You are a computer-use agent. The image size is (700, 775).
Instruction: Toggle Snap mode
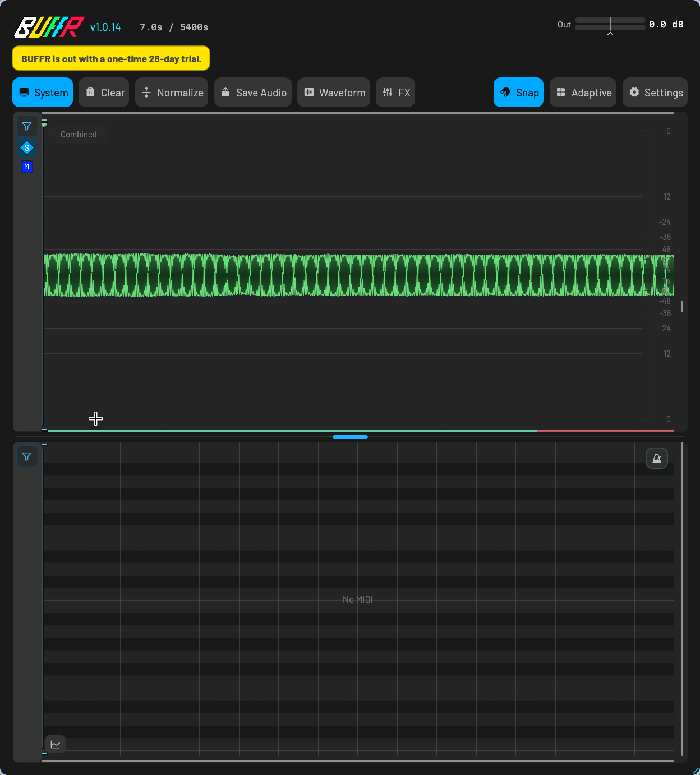519,93
